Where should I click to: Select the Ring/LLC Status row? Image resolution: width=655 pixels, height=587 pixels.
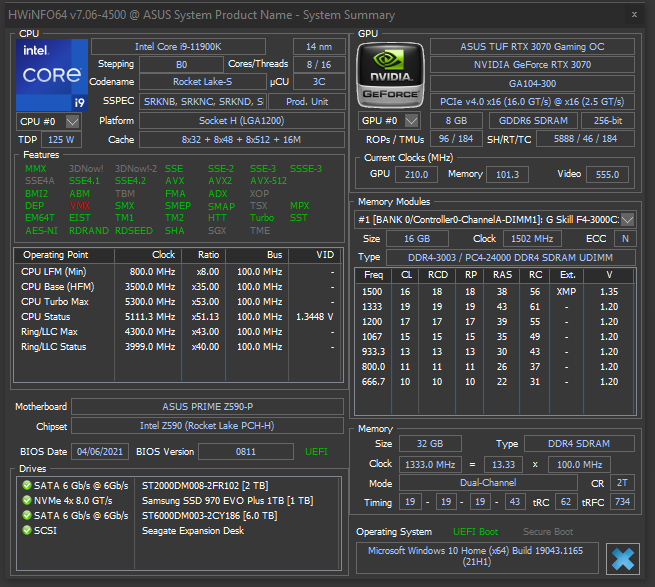click(x=178, y=347)
